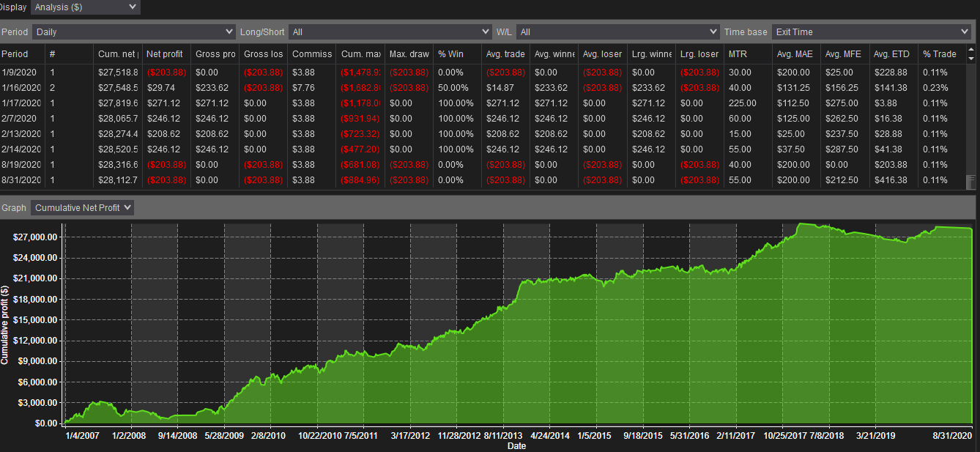Click the $287.50 Avg. MFE cell
This screenshot has width=980, height=452.
[844, 149]
